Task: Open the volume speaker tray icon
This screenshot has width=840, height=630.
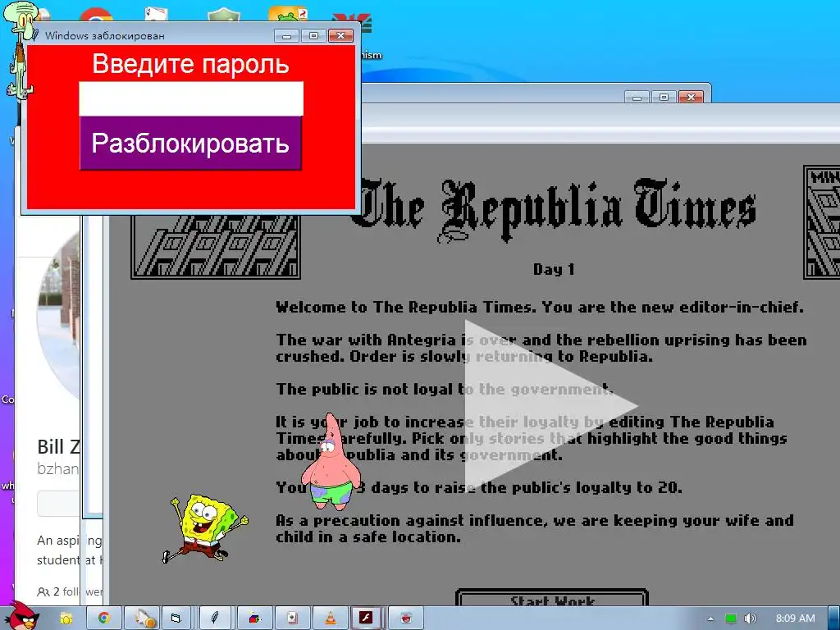Action: click(x=751, y=619)
